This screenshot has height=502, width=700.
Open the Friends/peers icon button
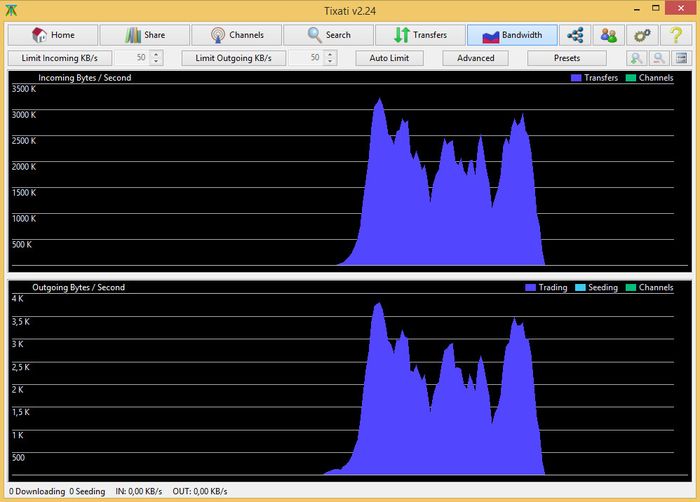click(x=608, y=35)
